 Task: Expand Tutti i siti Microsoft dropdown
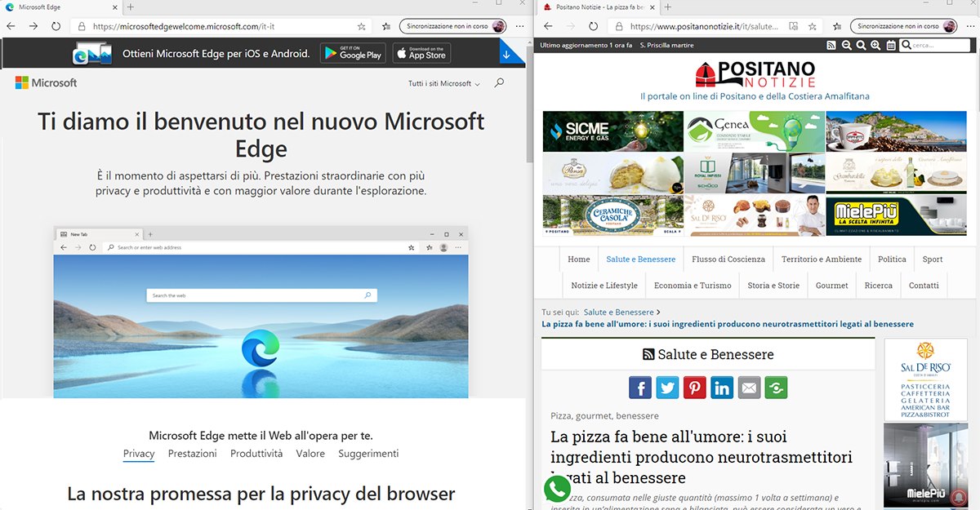coord(443,83)
